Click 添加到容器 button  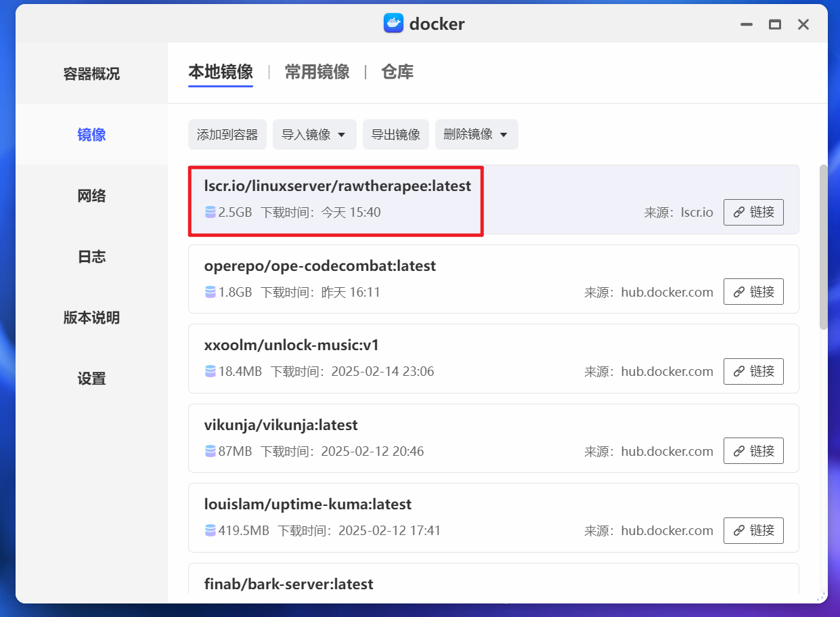[227, 135]
